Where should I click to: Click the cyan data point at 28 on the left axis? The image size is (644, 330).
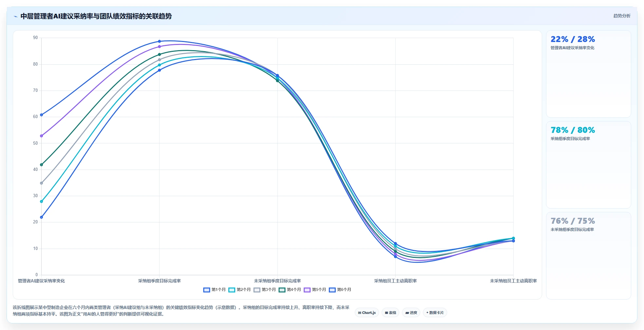[41, 201]
